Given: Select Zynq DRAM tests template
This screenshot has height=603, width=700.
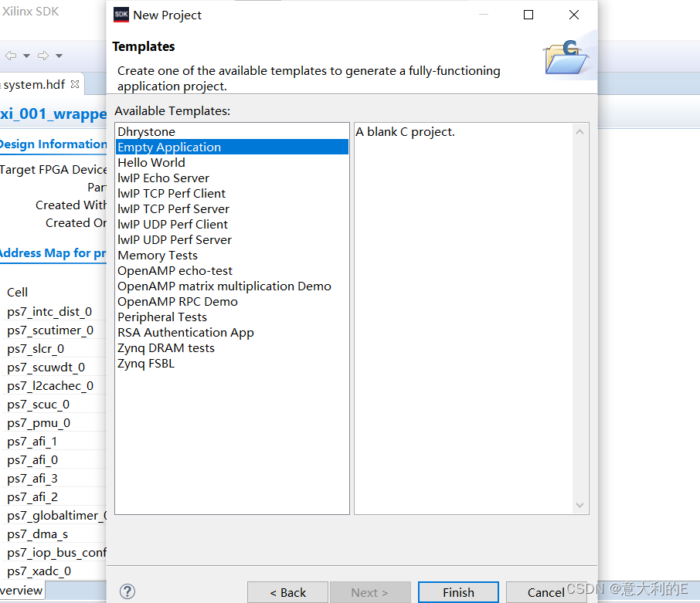Looking at the screenshot, I should pyautogui.click(x=232, y=348).
